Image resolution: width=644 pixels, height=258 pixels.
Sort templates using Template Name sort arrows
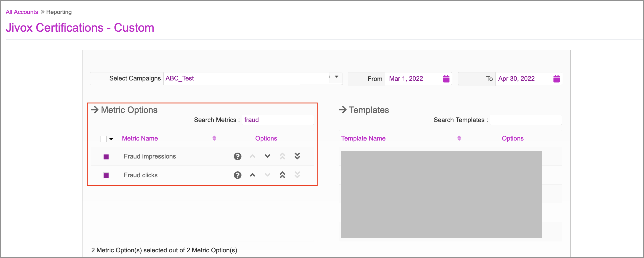(459, 138)
